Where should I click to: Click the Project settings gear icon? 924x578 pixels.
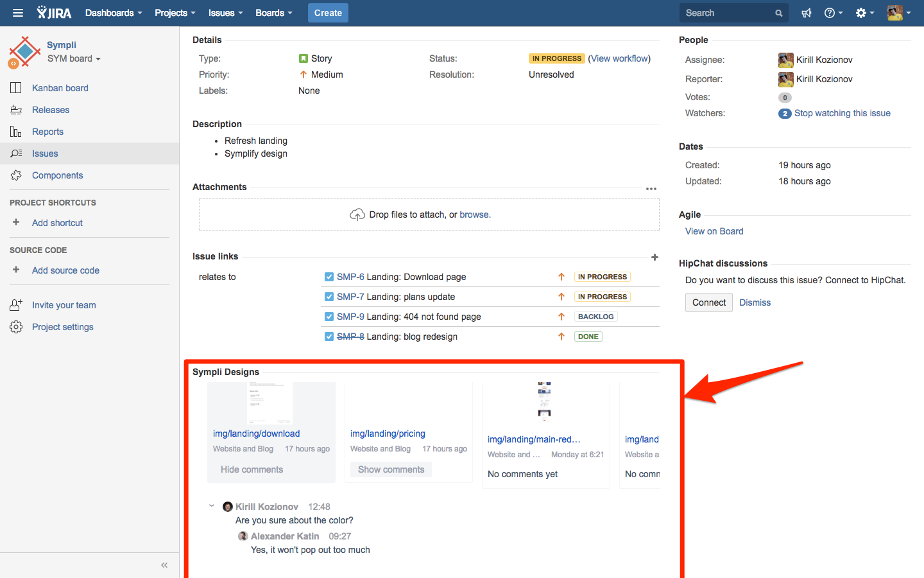point(16,327)
